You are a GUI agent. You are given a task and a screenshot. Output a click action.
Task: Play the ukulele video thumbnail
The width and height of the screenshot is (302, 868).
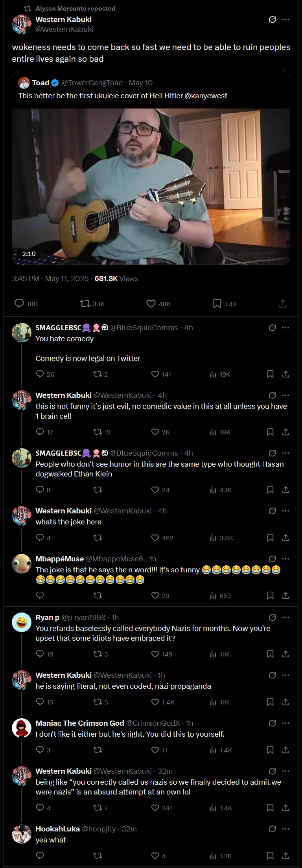(x=151, y=186)
